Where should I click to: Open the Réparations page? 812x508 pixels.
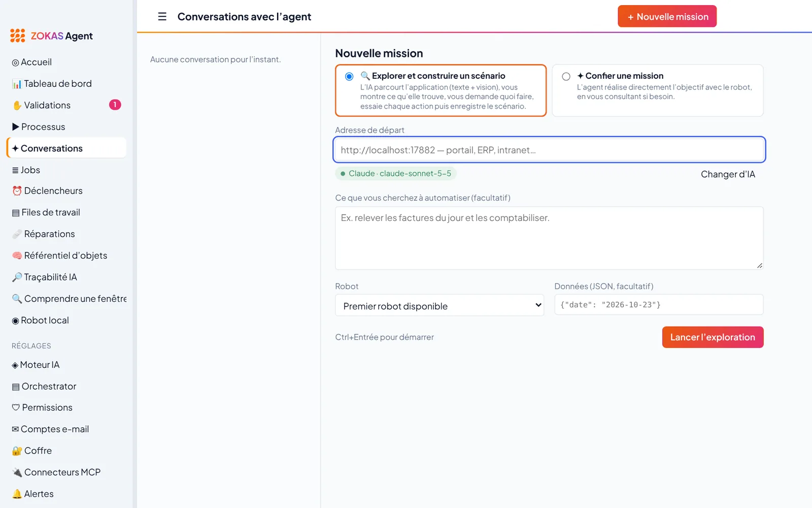66,234
